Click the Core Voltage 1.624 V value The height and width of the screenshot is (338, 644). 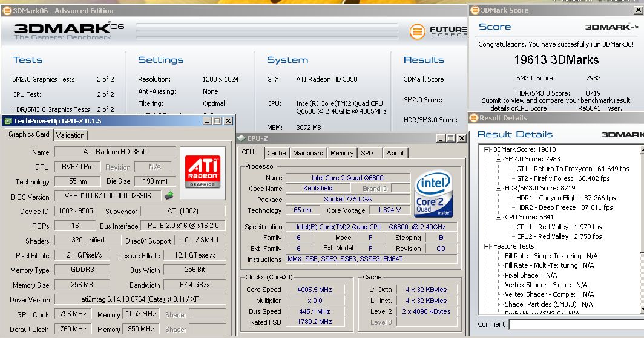tap(389, 210)
